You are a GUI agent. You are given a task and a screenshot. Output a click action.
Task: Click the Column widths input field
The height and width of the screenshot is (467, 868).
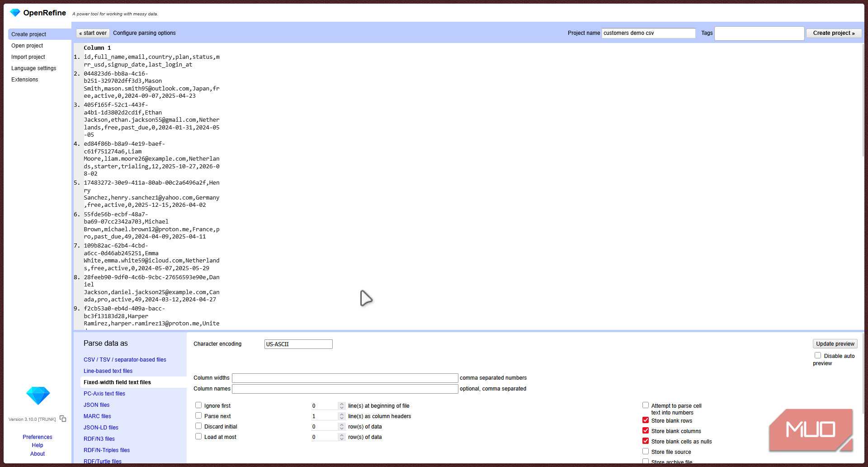(345, 378)
